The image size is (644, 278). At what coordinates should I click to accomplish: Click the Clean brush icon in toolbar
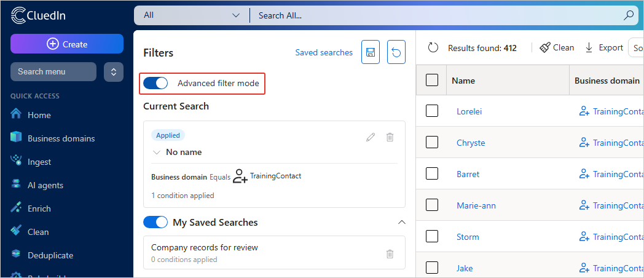(544, 48)
